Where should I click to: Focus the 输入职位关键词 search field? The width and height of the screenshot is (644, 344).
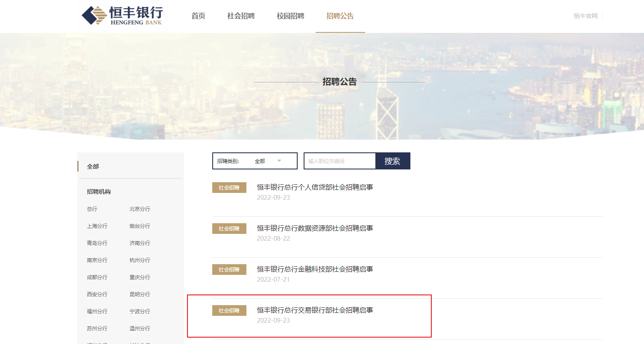[x=340, y=161]
